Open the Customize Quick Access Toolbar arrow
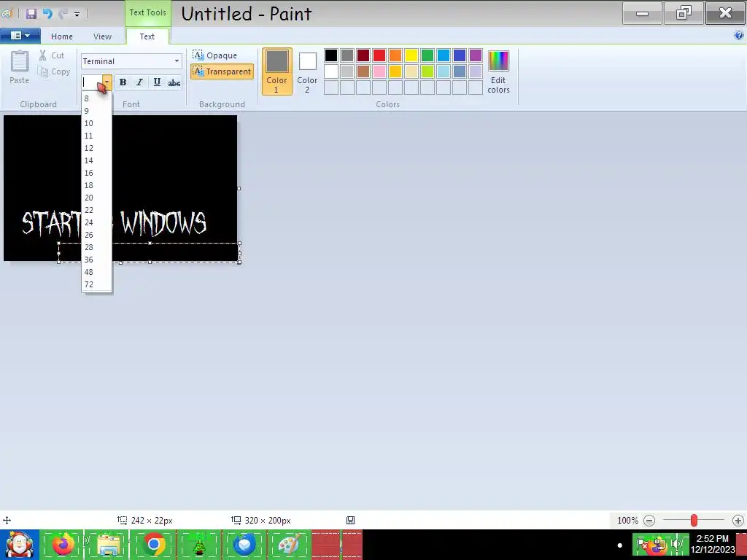 [77, 15]
